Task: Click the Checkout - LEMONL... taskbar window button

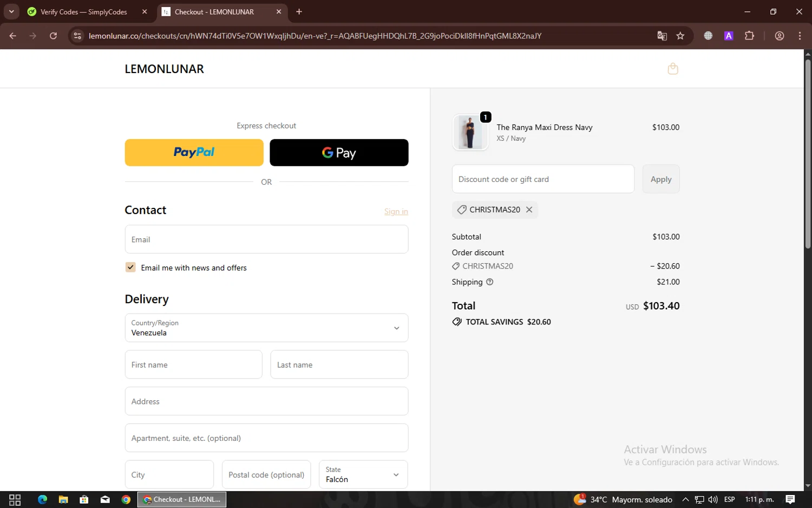Action: (182, 499)
